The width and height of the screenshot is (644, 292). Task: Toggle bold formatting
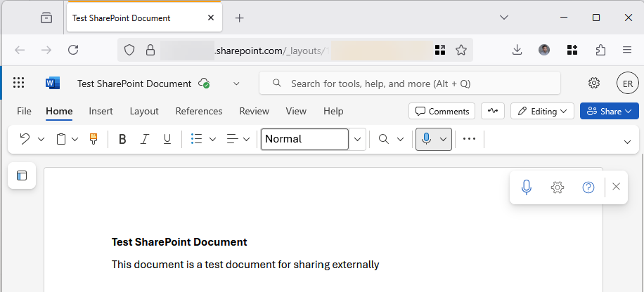122,139
